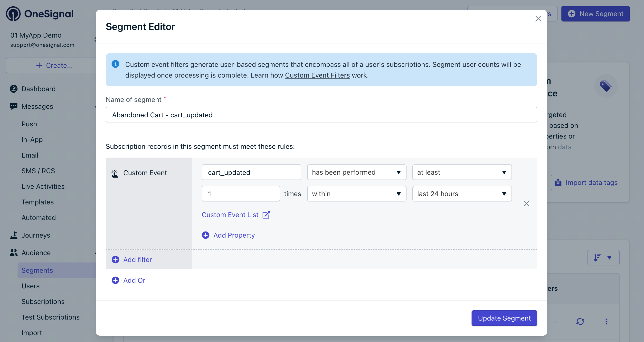Click the Custom Event List external-link icon

(x=266, y=215)
